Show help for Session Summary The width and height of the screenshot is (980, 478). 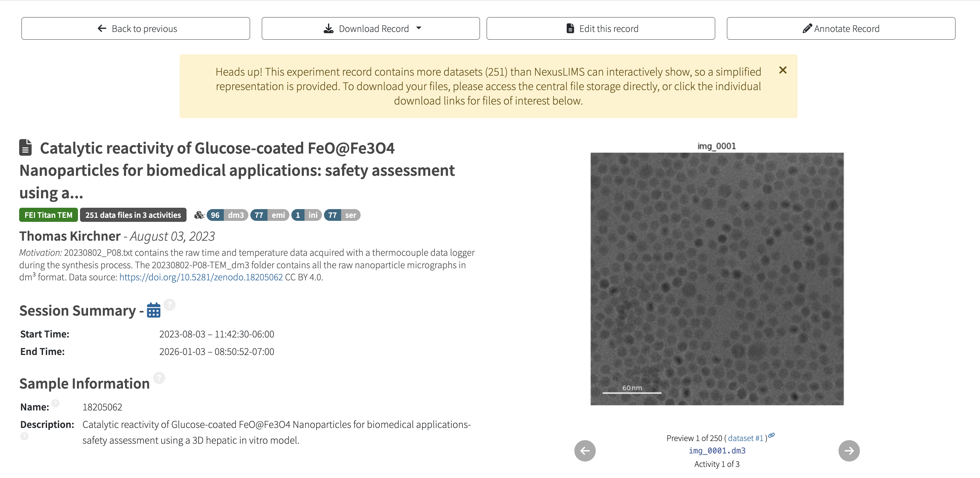pos(169,305)
